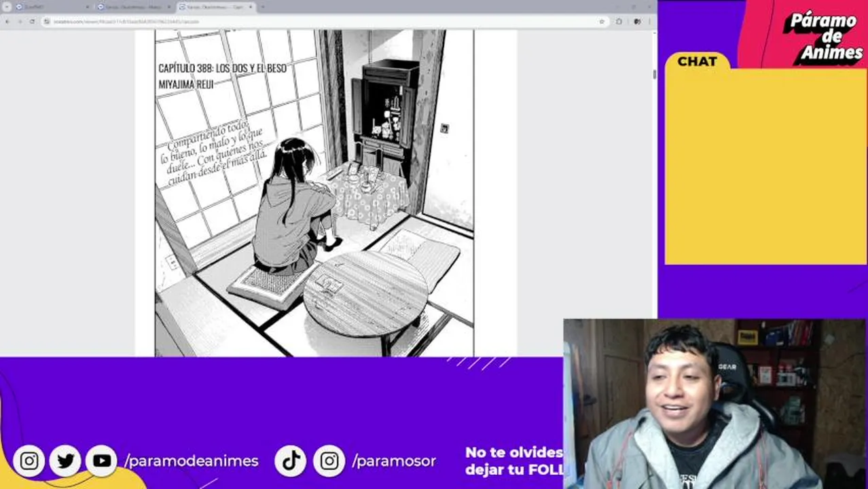Go back using the browser back arrow
Viewport: 868px width, 489px height.
(7, 22)
